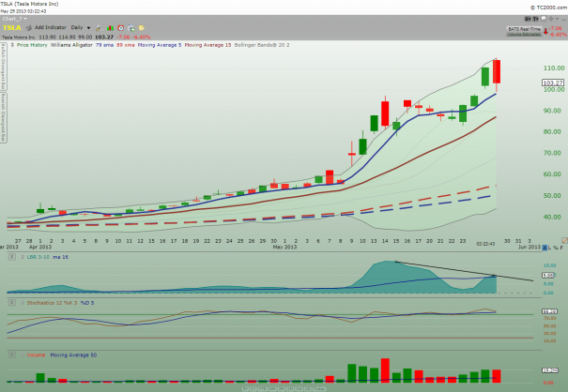The image size is (568, 392).
Task: Select the drawing tools icon
Action: click(x=99, y=28)
